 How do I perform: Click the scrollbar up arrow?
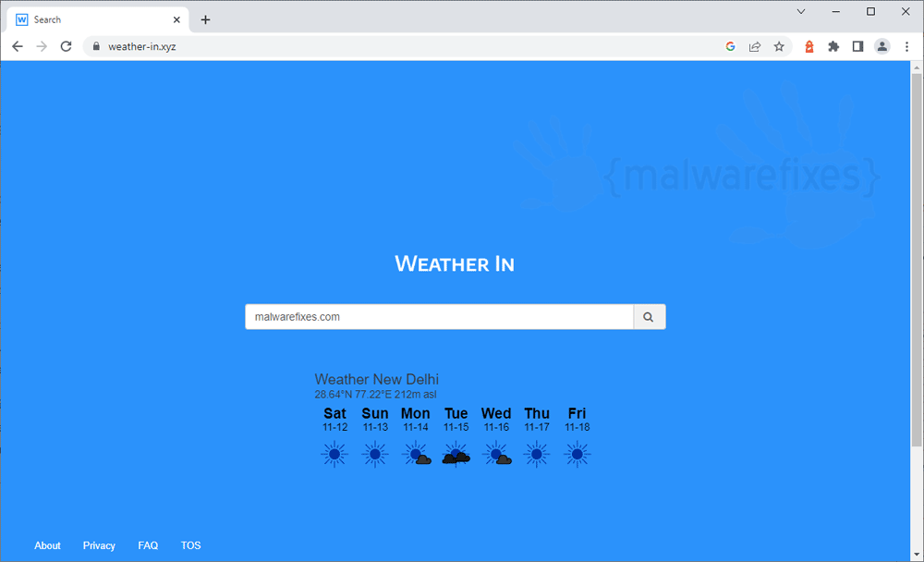[x=917, y=67]
